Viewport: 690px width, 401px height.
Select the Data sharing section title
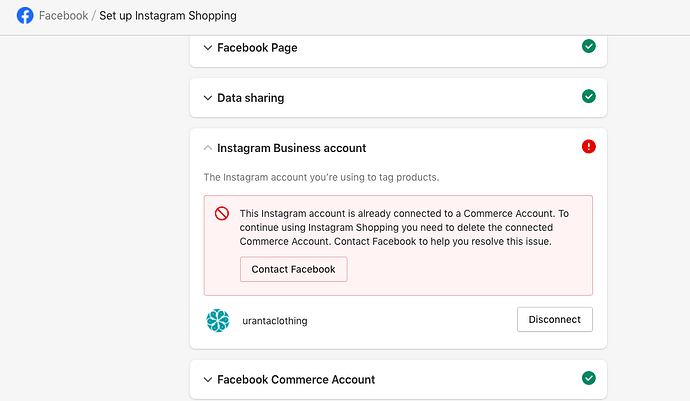250,98
